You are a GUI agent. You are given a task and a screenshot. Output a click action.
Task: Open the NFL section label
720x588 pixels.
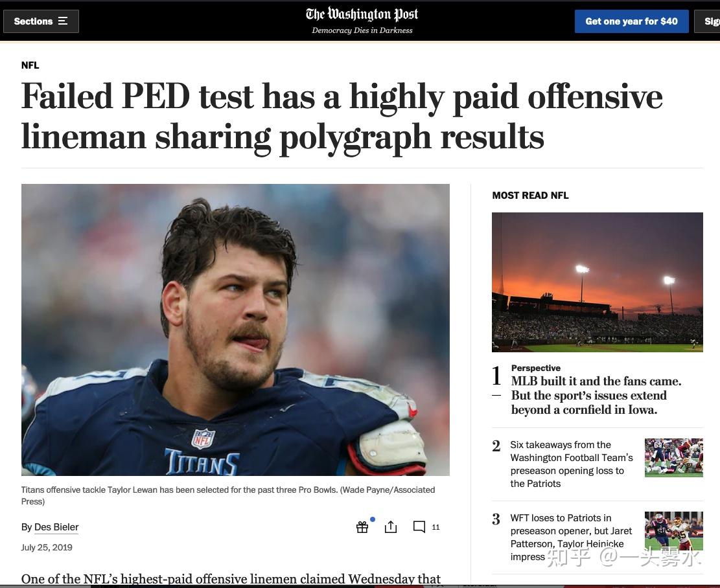[30, 65]
